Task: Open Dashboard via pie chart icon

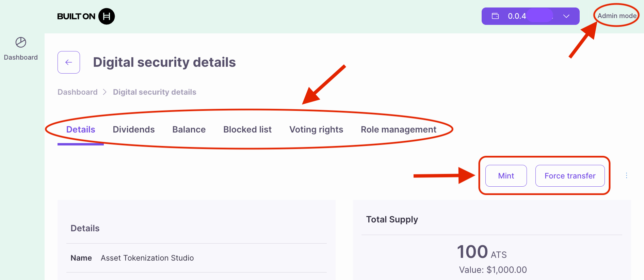Action: coord(21,43)
